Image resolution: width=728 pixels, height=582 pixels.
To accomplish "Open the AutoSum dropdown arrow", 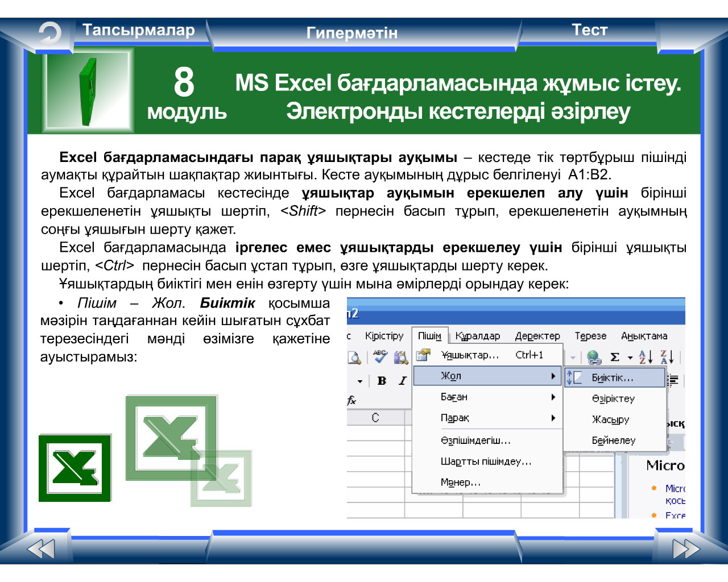I will [630, 357].
